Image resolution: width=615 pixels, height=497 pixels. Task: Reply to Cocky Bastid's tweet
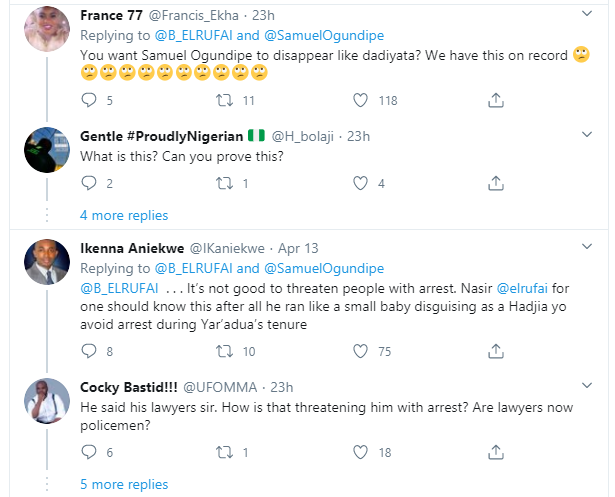click(x=88, y=453)
